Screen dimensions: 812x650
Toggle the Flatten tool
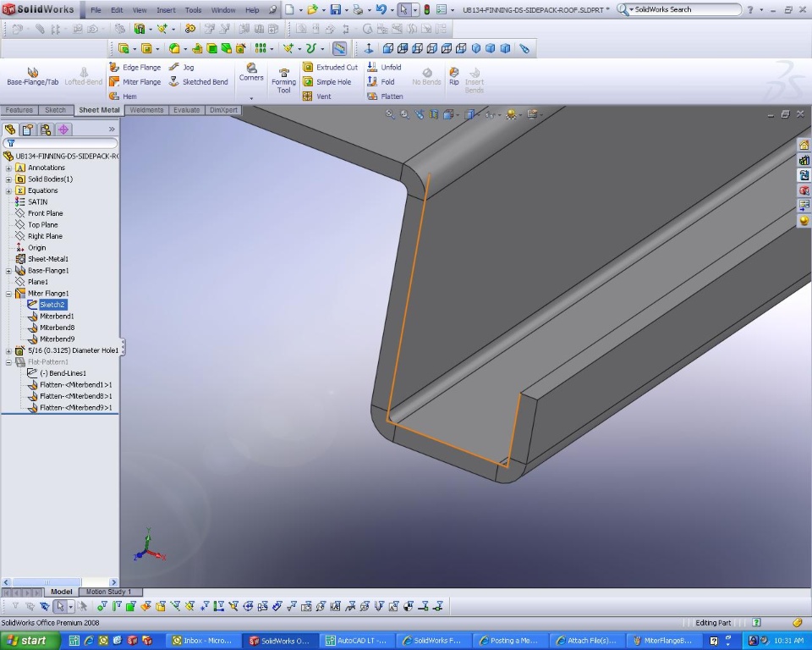(x=385, y=96)
